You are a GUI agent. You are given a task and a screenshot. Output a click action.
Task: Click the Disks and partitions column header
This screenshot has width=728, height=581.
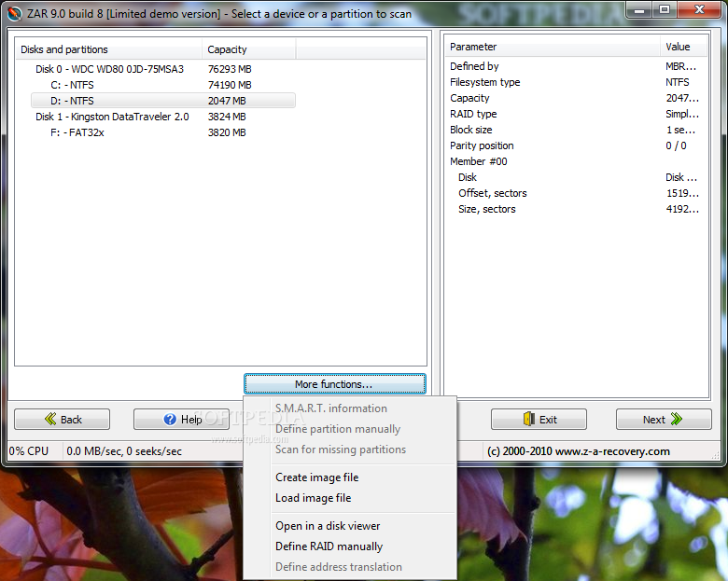108,49
